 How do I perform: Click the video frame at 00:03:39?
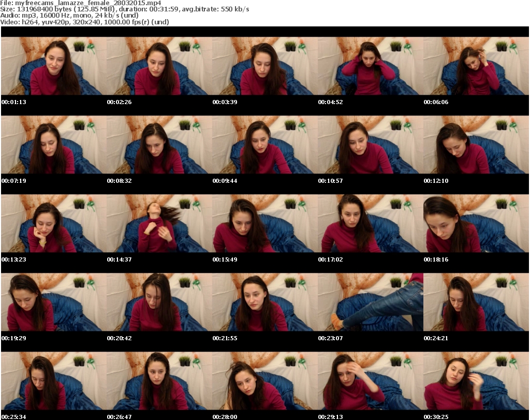[x=264, y=66]
